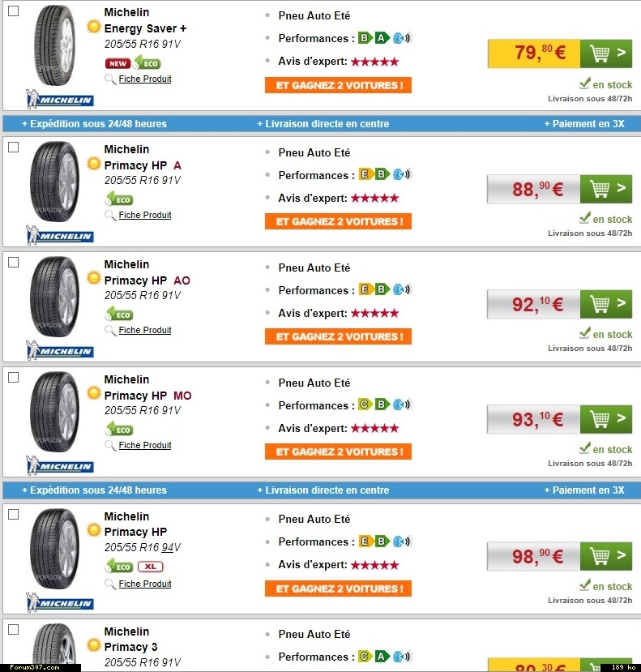
Task: Click the NEW badge on Energy Saver +
Action: point(118,63)
